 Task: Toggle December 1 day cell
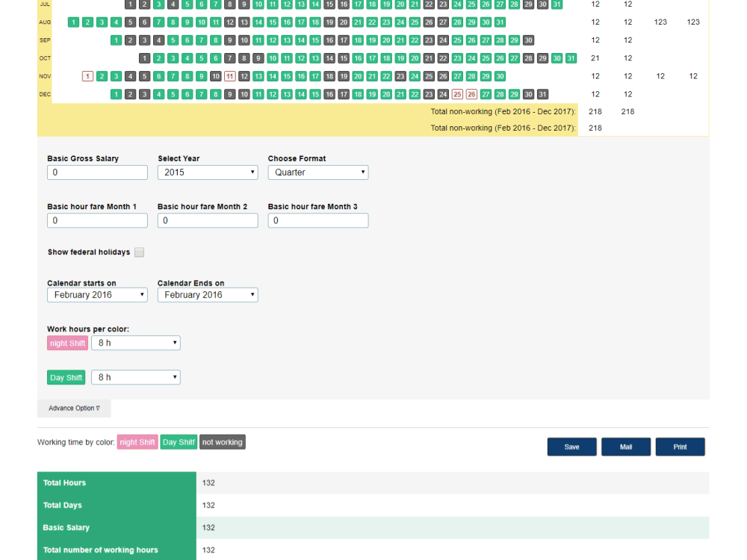116,94
